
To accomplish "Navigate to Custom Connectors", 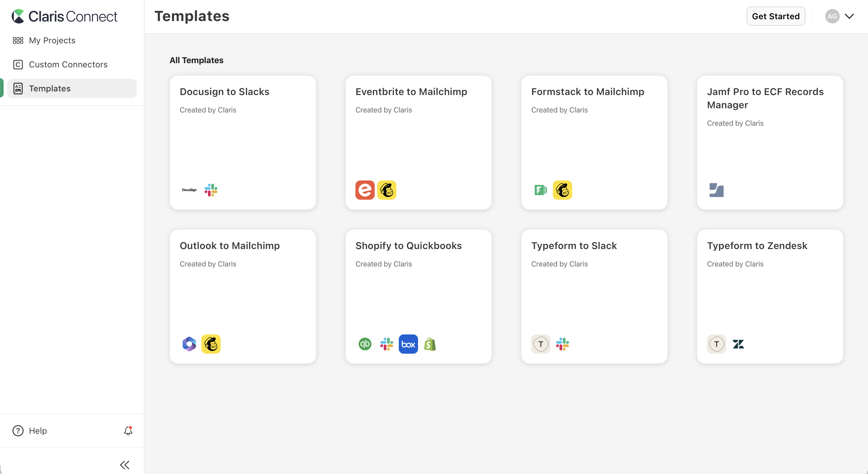I will [68, 64].
